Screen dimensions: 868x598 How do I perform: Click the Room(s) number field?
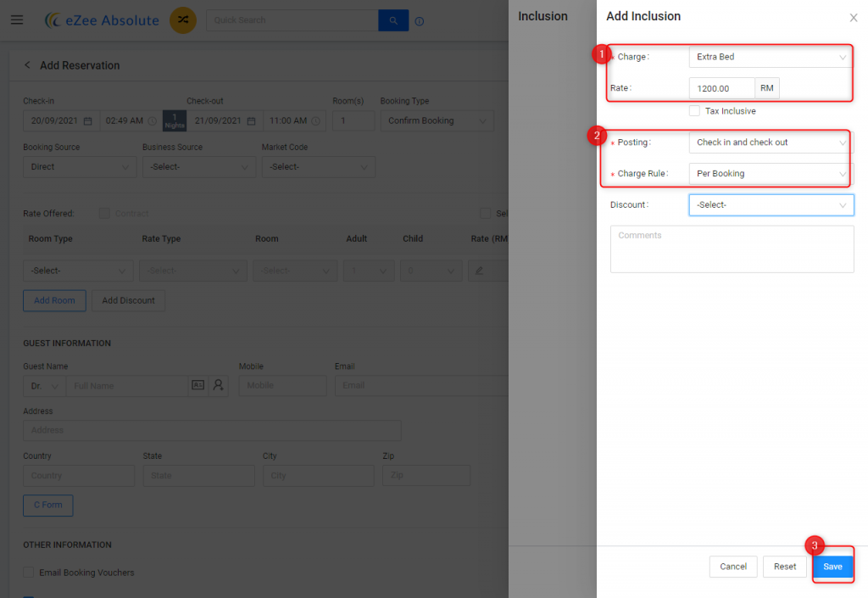point(353,120)
